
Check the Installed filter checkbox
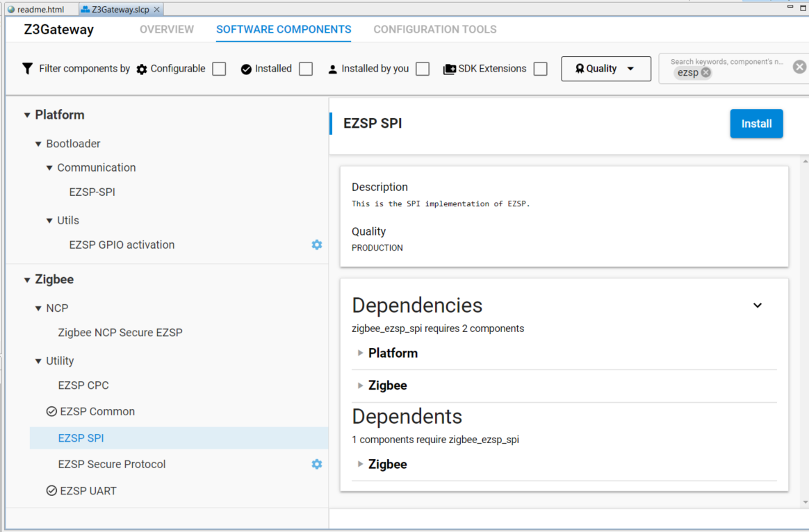(305, 69)
